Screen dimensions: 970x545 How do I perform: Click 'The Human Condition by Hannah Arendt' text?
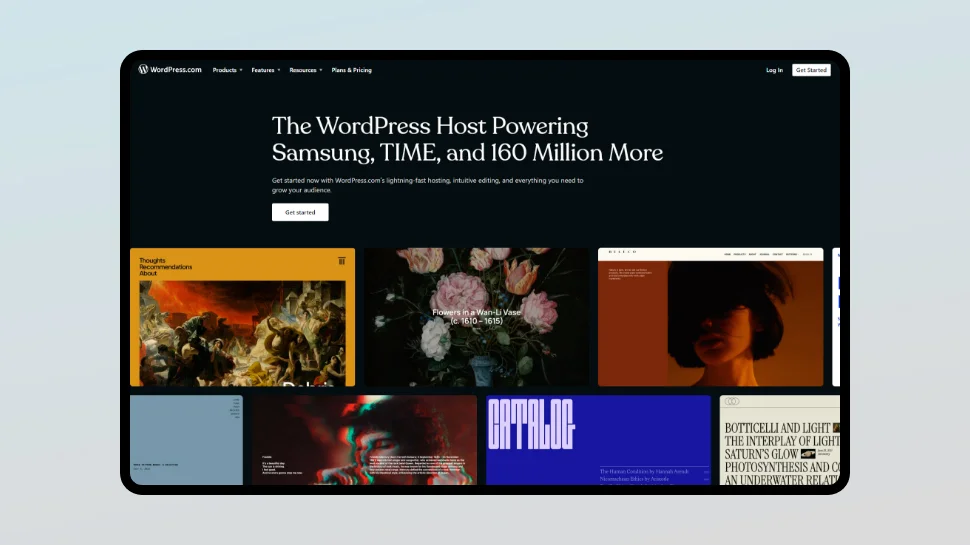coord(644,471)
